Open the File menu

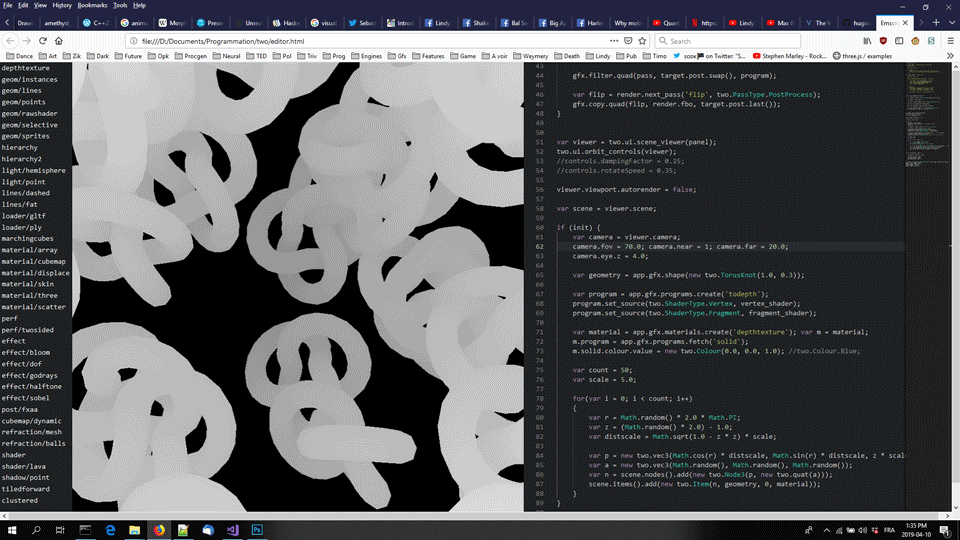[x=7, y=5]
